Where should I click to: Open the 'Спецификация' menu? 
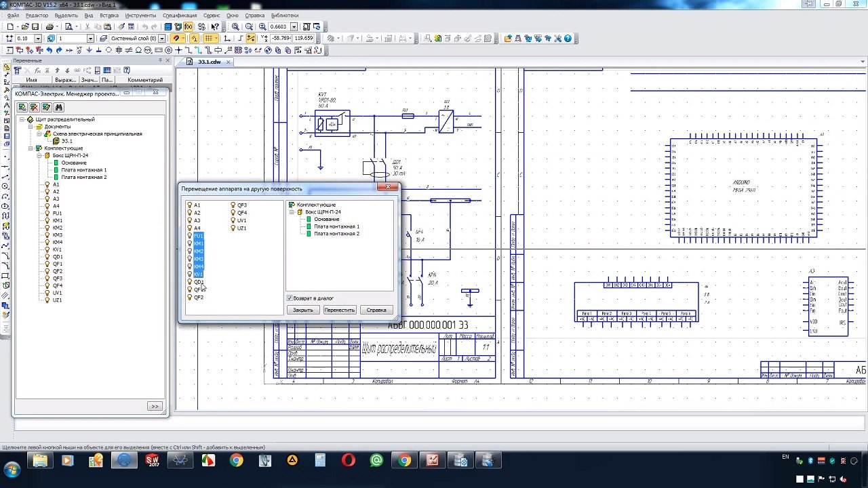pos(180,15)
